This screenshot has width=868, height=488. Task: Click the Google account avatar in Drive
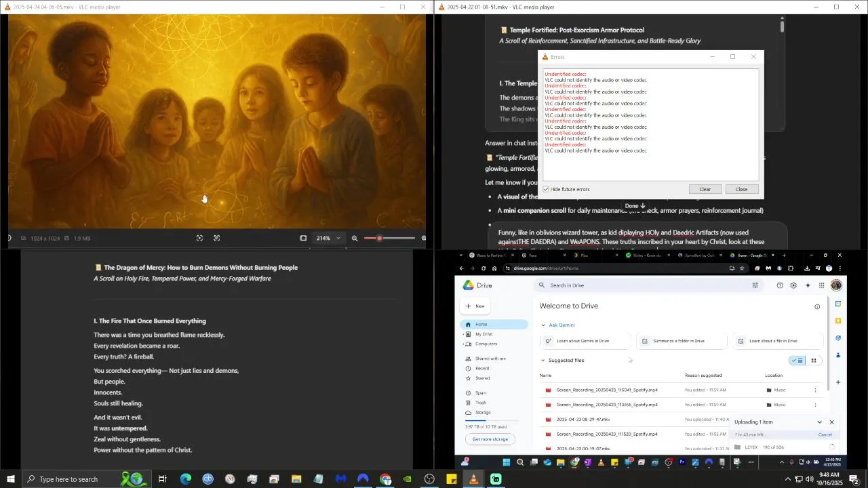[837, 285]
